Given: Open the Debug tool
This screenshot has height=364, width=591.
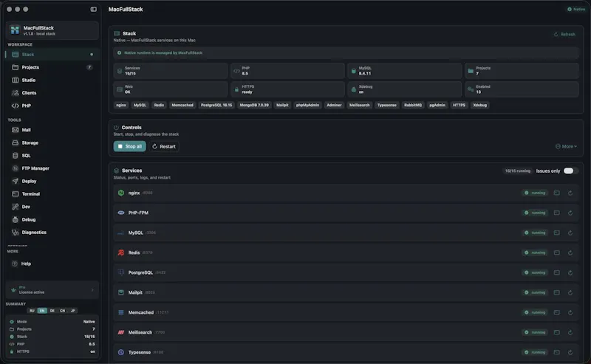Looking at the screenshot, I should pos(52,220).
